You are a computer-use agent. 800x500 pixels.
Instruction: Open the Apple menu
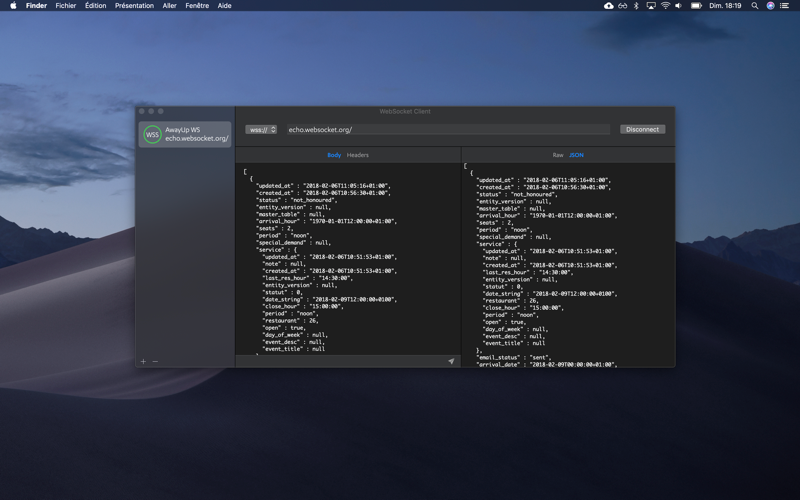13,6
